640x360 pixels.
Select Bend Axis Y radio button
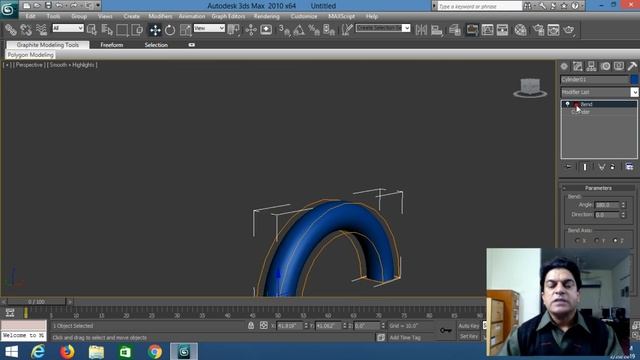click(x=596, y=241)
